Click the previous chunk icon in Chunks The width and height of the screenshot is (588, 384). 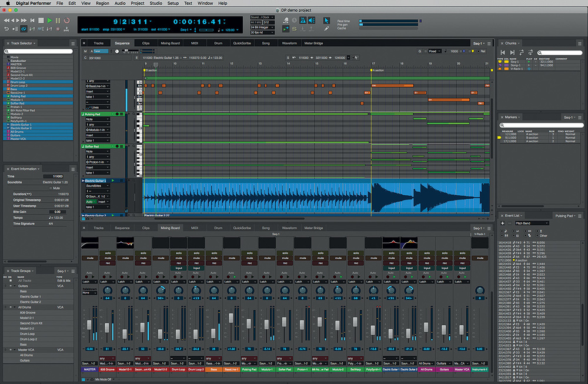(503, 52)
